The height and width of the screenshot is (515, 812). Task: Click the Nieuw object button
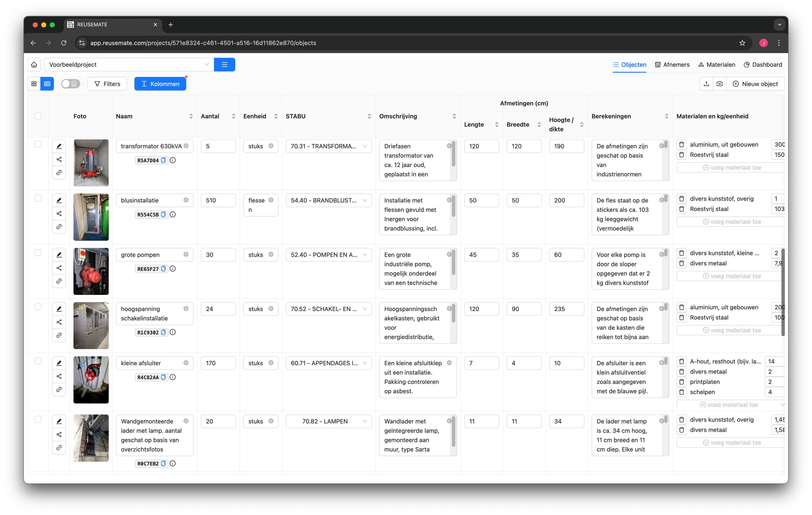pyautogui.click(x=755, y=84)
